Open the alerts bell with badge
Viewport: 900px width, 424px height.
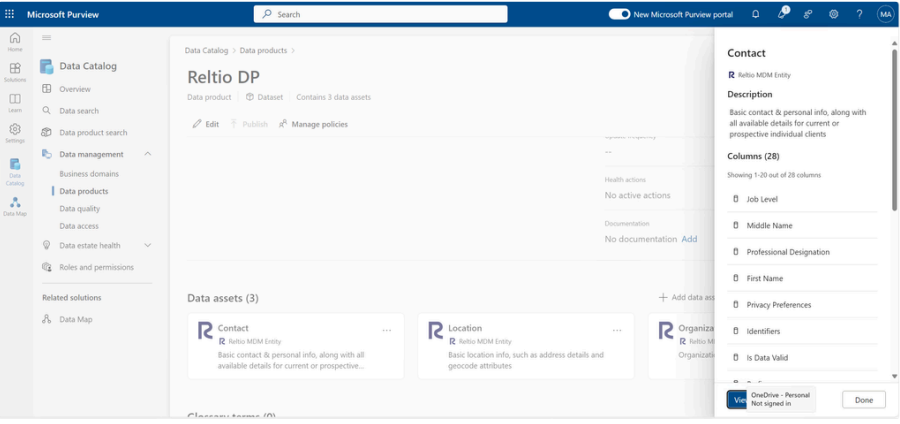point(782,13)
